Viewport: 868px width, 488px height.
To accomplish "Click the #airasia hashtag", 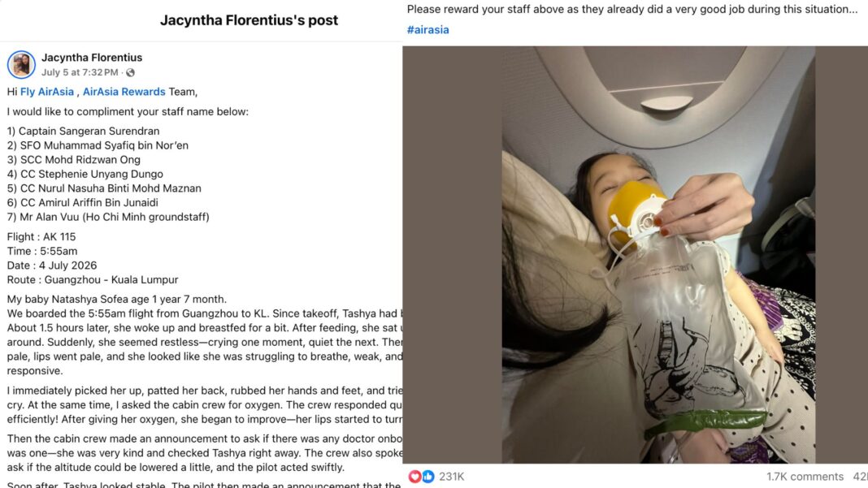I will click(x=428, y=30).
